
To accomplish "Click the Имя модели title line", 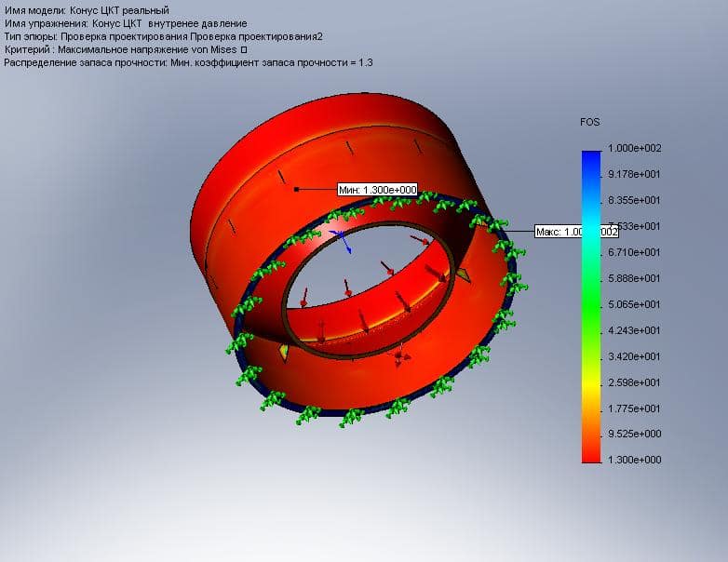I will 88,10.
